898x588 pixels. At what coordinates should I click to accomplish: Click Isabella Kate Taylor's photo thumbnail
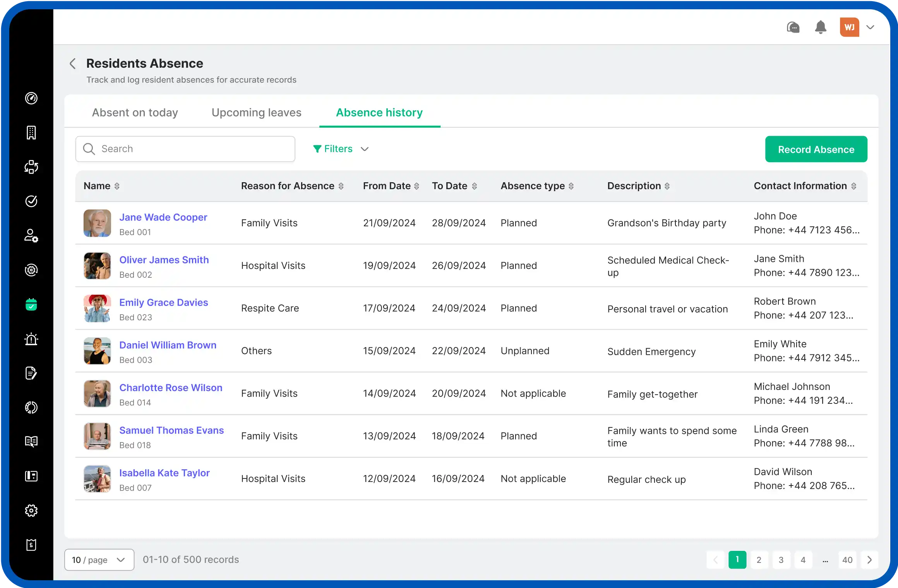click(x=97, y=479)
